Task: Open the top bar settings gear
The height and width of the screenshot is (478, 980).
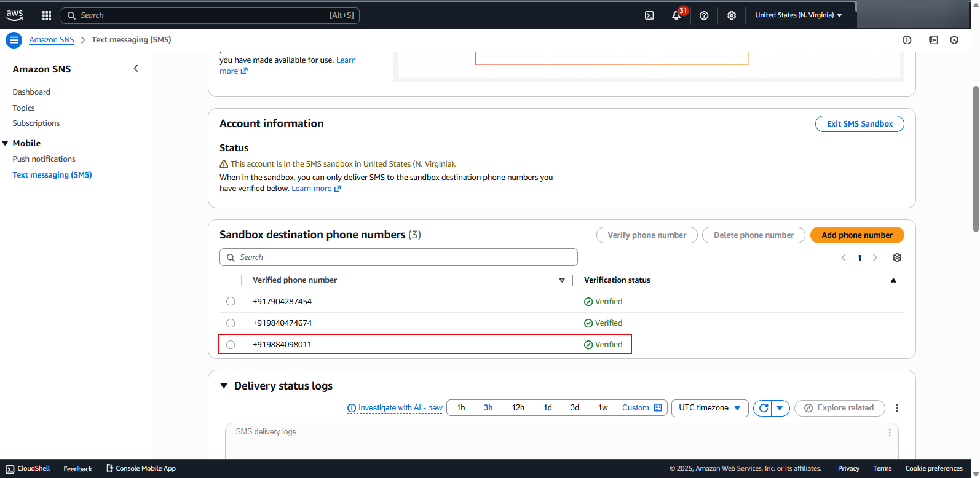Action: 732,15
